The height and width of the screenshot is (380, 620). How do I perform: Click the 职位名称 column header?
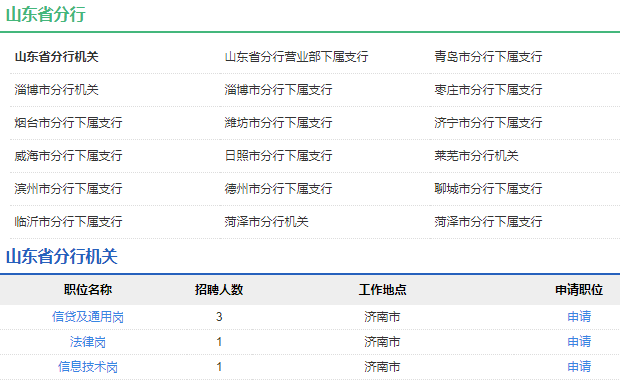coord(88,290)
